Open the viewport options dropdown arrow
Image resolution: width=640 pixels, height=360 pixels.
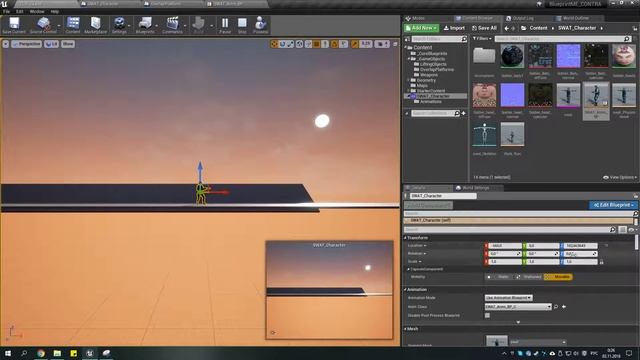click(6, 44)
